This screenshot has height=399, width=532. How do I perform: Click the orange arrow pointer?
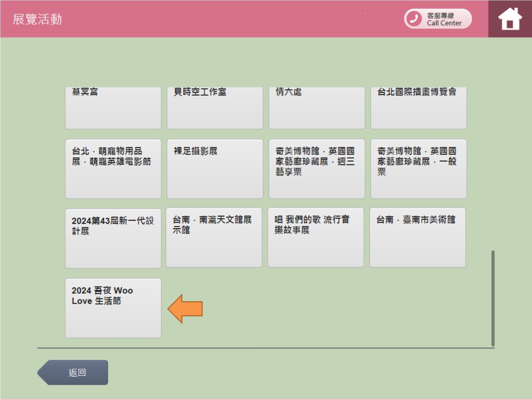186,309
